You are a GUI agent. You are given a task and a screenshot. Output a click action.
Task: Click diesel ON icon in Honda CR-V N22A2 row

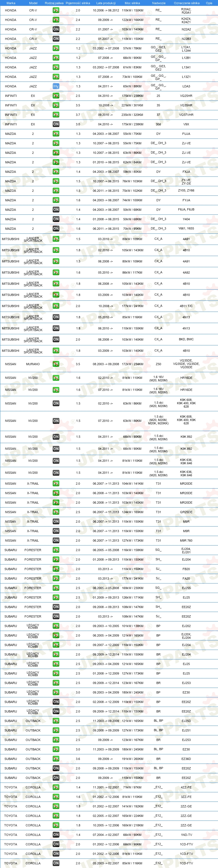[x=56, y=29]
